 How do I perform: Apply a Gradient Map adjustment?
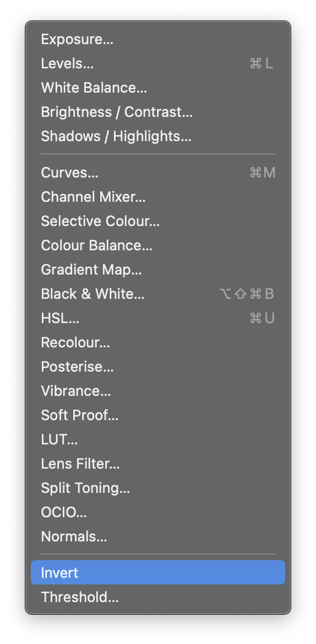coord(158,270)
